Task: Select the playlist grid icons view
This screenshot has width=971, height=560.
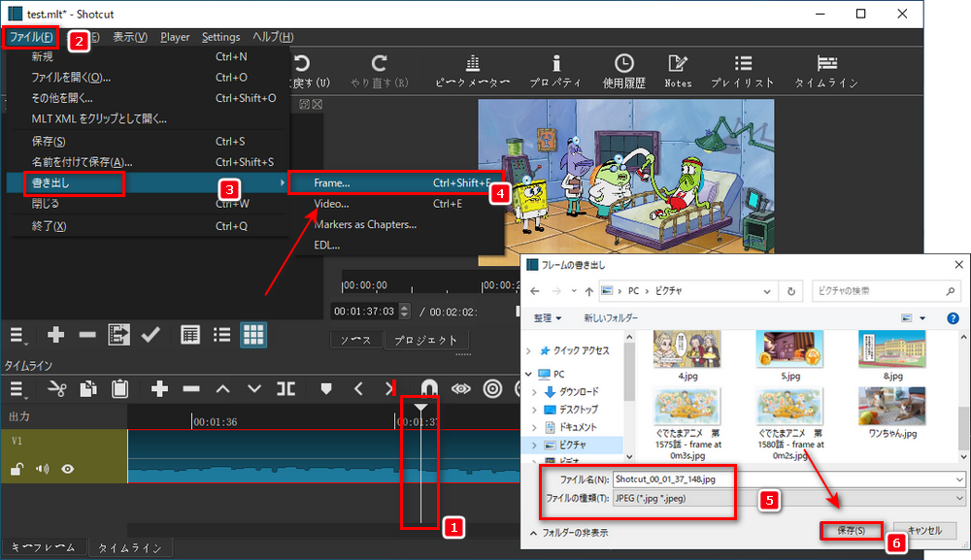Action: (x=253, y=335)
